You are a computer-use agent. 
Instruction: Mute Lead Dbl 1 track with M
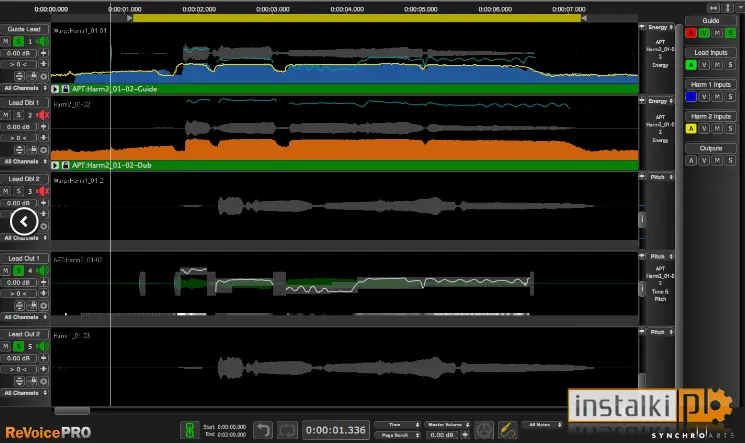pos(6,115)
